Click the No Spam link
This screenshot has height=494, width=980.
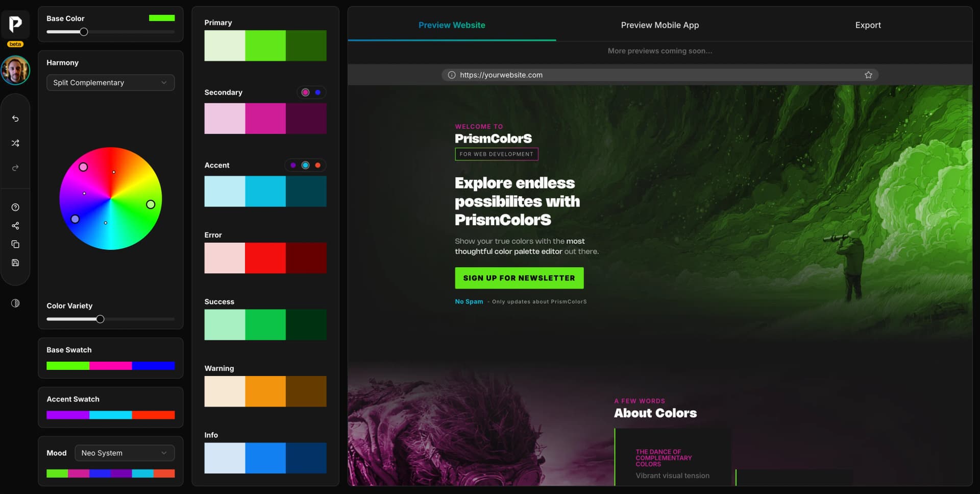click(x=469, y=301)
